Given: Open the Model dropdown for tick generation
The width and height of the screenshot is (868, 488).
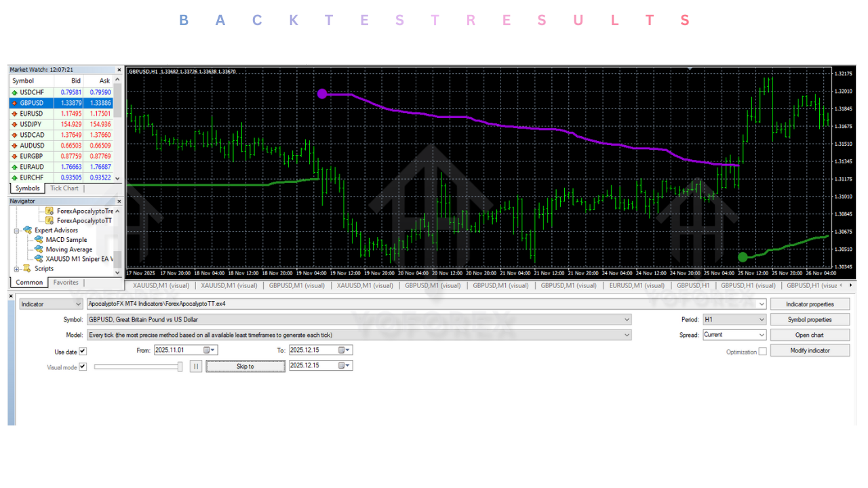Looking at the screenshot, I should [626, 334].
